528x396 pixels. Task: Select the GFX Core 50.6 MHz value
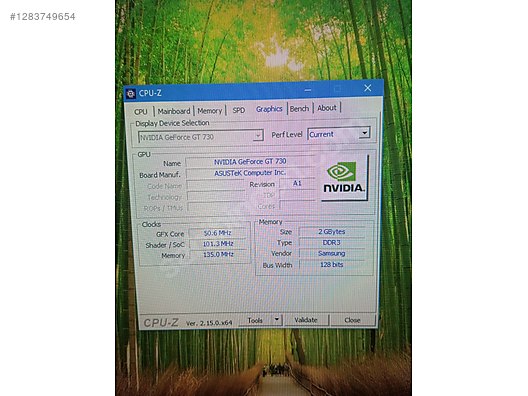(218, 233)
